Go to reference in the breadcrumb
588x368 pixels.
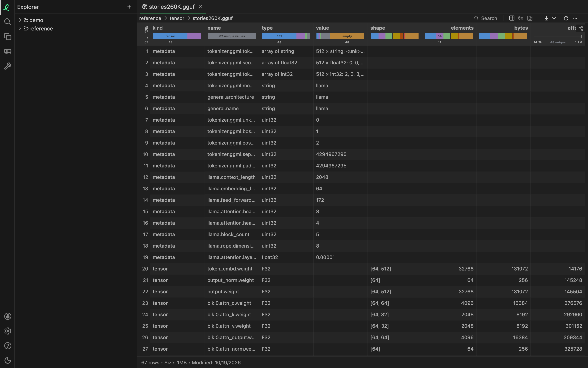point(150,18)
